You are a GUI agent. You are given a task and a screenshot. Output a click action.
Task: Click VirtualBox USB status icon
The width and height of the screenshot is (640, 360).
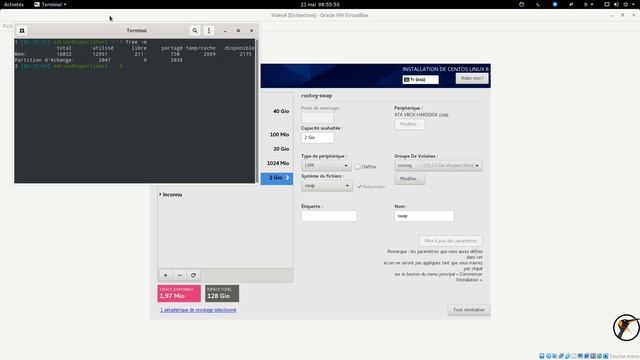568,356
